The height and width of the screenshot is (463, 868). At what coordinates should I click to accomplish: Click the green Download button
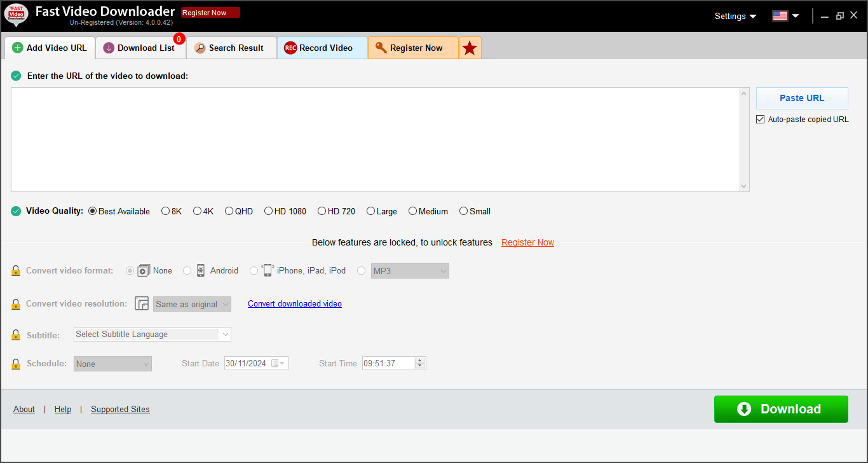coord(781,409)
